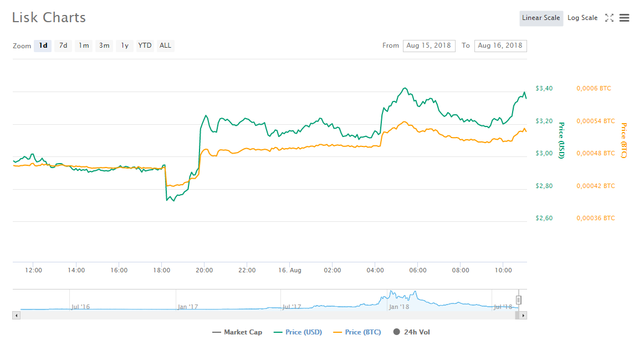Edit the To date field
Viewport: 644px width, 340px height.
click(500, 45)
